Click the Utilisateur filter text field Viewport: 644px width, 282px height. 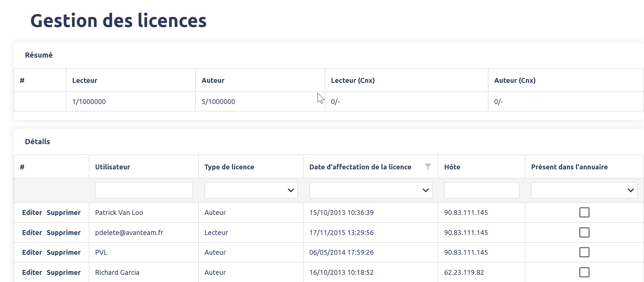coord(144,190)
